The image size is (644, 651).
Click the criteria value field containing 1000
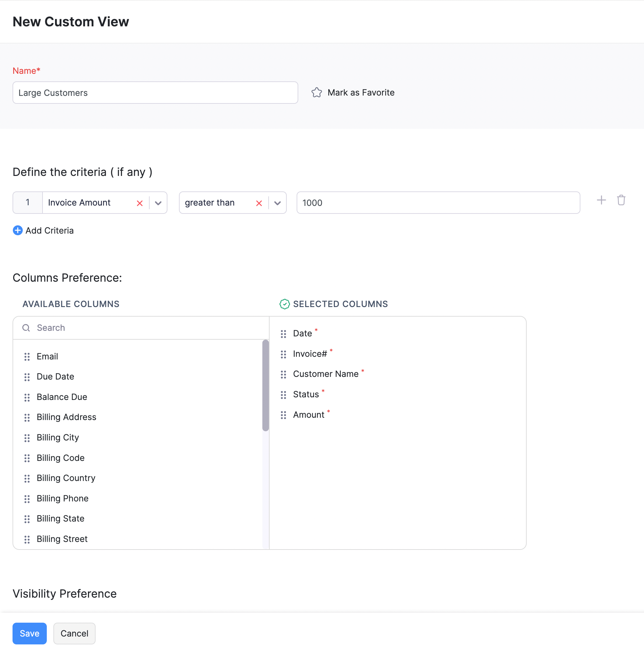click(437, 203)
